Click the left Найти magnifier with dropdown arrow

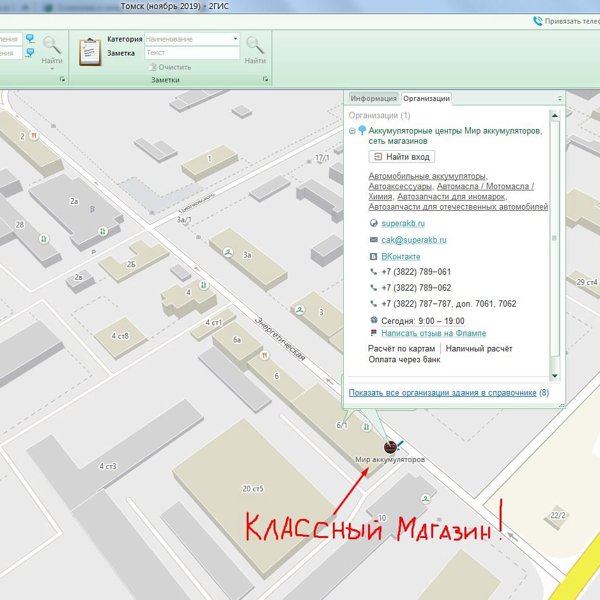coord(52,50)
